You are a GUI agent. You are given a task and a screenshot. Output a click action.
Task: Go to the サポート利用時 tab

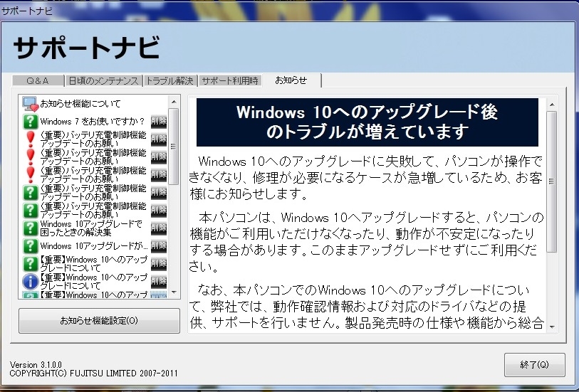point(231,81)
